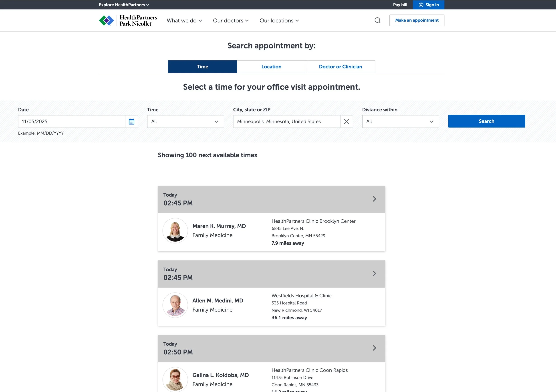Click the Sign in button
556x392 pixels.
coord(428,5)
